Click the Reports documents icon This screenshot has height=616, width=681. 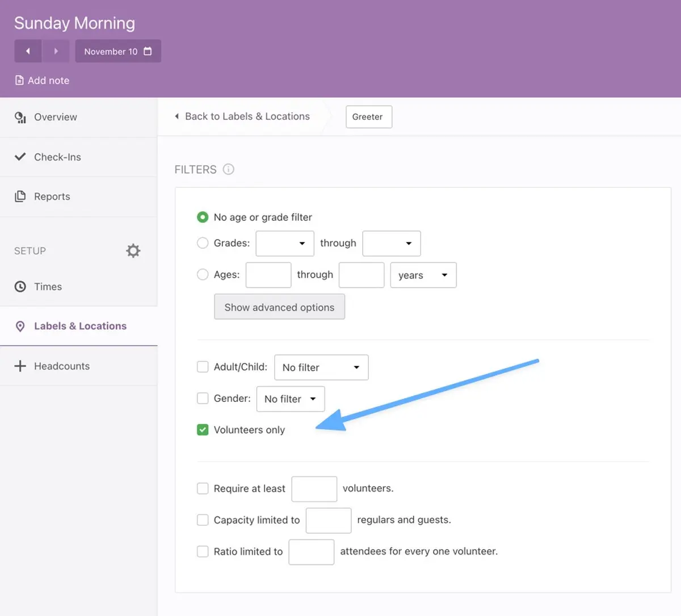(x=20, y=196)
